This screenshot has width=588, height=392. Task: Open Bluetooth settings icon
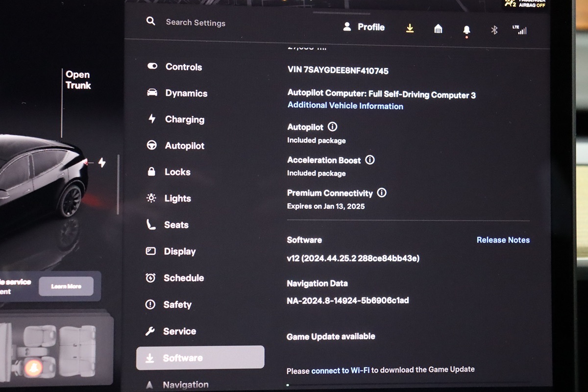coord(494,30)
